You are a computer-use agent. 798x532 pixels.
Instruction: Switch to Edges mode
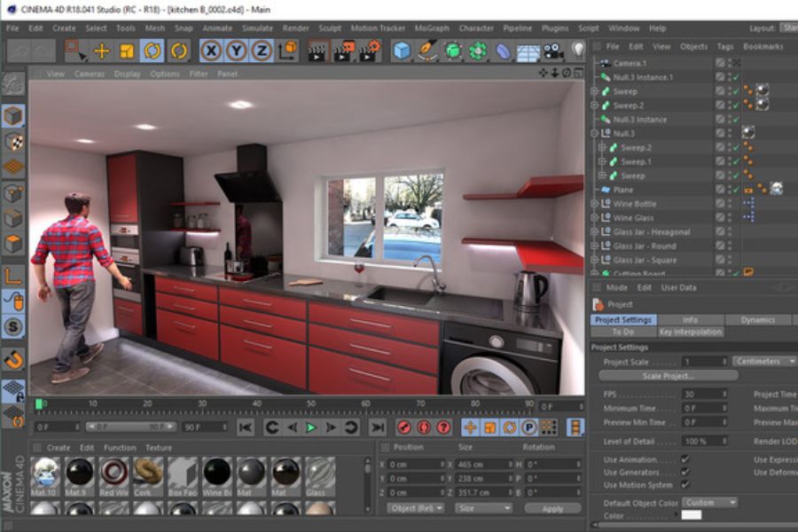13,219
